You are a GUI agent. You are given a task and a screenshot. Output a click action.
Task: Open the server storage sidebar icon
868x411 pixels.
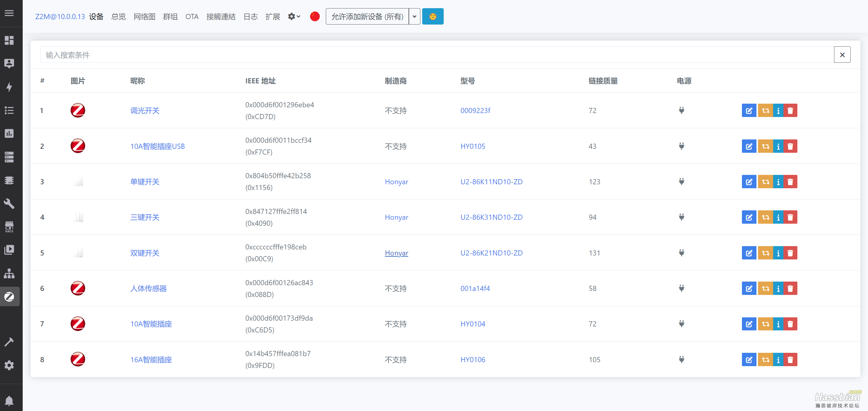(9, 157)
